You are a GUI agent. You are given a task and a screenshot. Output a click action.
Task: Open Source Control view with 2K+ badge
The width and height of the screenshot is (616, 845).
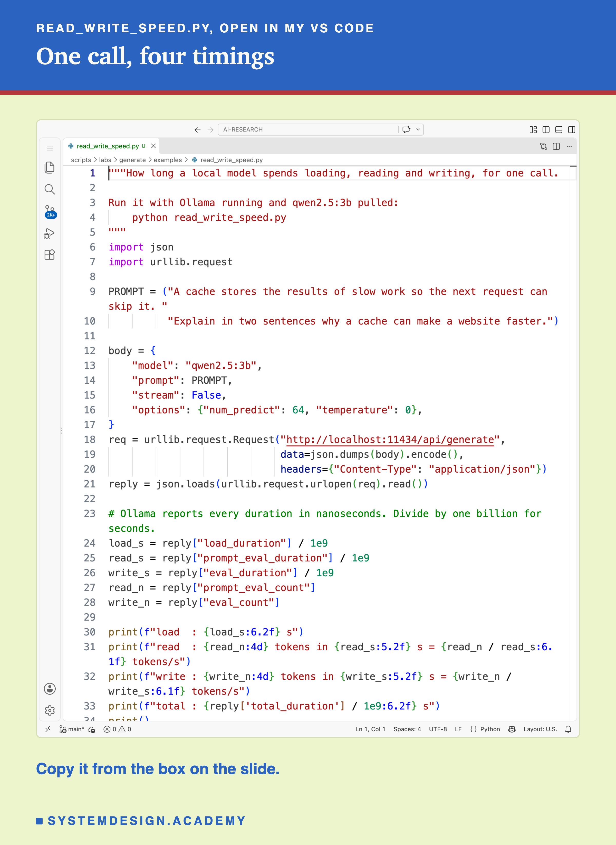click(x=50, y=211)
